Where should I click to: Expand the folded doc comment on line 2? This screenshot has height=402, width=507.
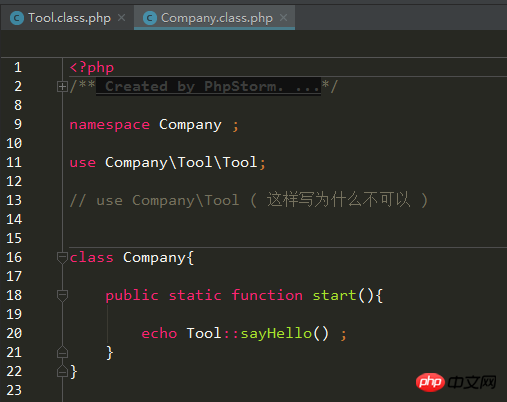62,87
